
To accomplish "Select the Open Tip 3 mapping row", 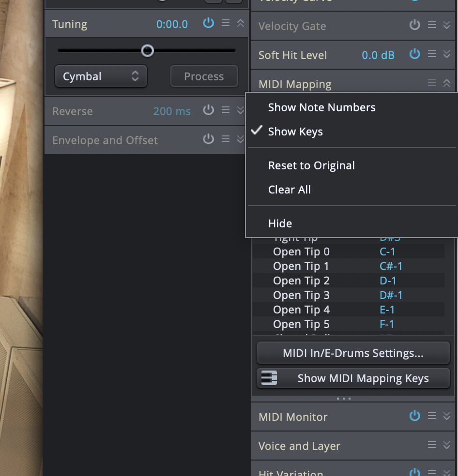I will click(x=301, y=295).
